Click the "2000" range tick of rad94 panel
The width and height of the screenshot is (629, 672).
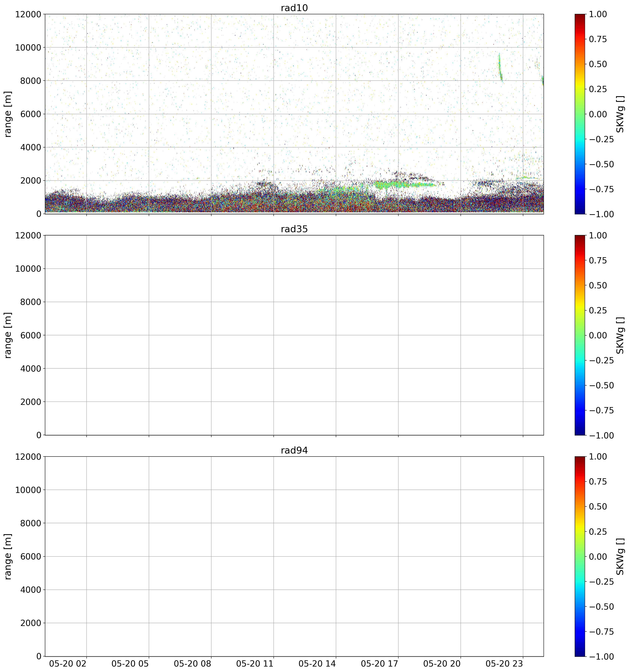(31, 623)
